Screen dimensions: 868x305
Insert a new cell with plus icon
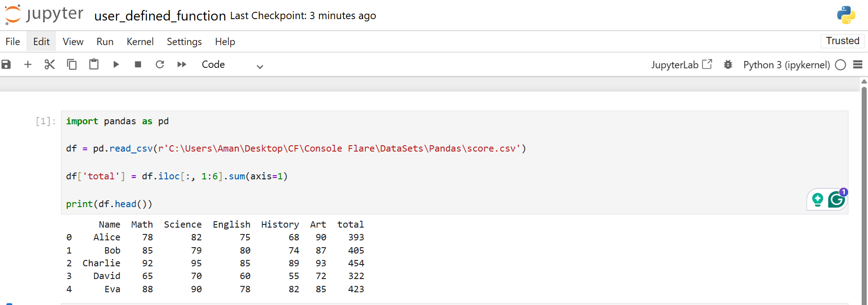point(28,65)
